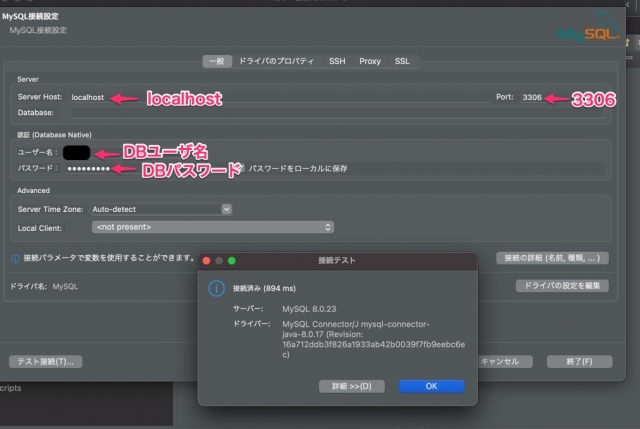Screen dimensions: 640x429
Task: Click the テスト接続(T)... button
Action: click(46, 362)
